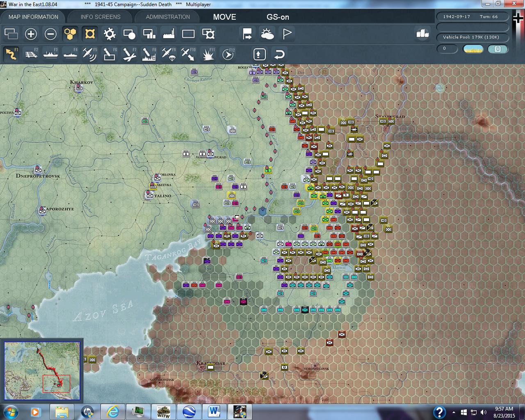Toggle factory locations display icon
Viewport: 525px width, 420px height.
(x=169, y=34)
